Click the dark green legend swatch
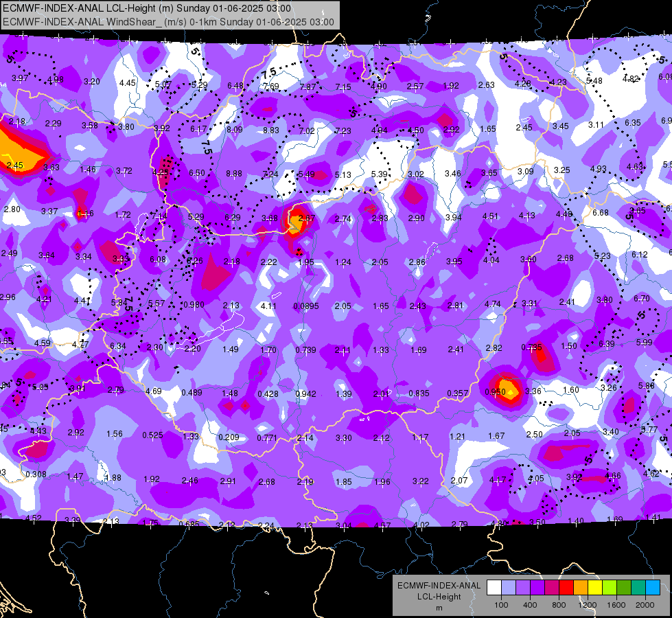The width and height of the screenshot is (672, 618). (x=624, y=588)
